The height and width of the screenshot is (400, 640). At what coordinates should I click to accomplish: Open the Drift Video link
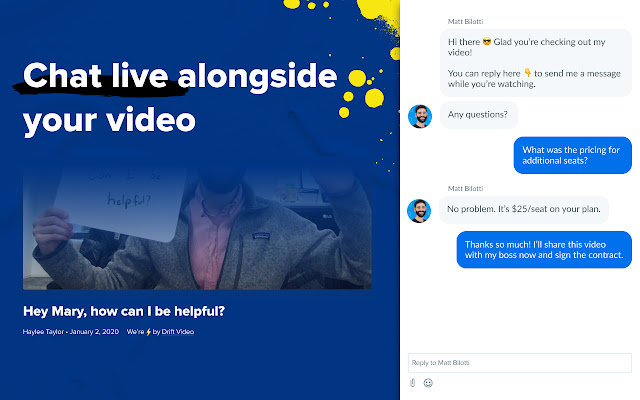point(174,332)
